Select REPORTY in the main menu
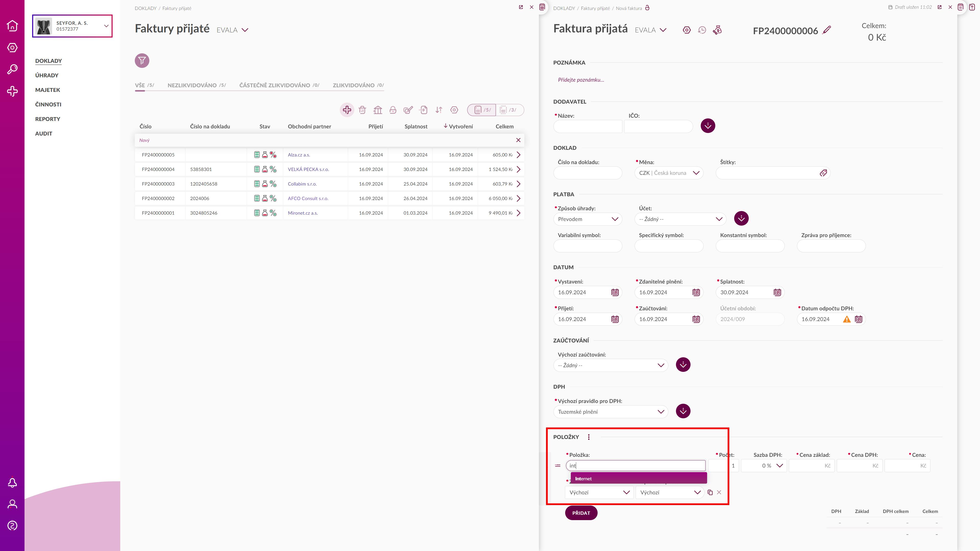The height and width of the screenshot is (551, 980). click(47, 119)
